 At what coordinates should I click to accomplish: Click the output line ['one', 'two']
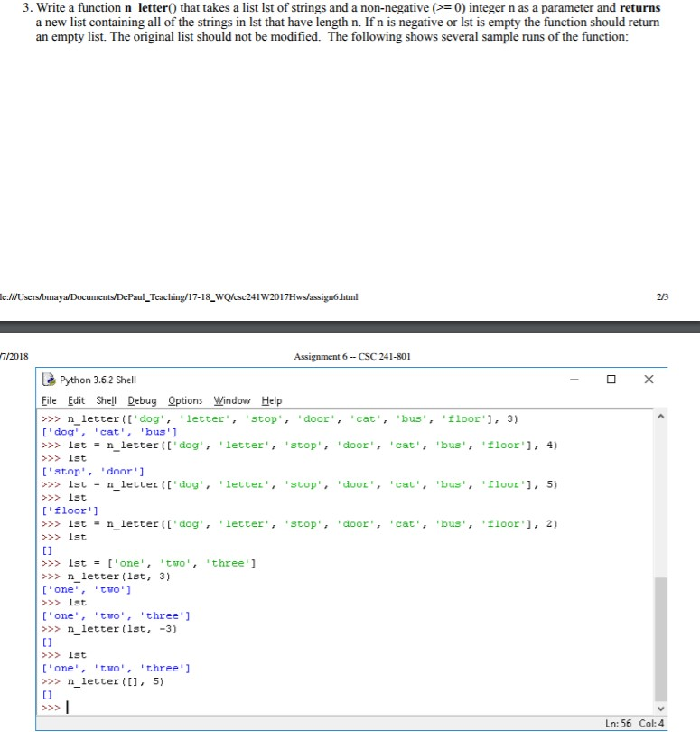pos(87,589)
